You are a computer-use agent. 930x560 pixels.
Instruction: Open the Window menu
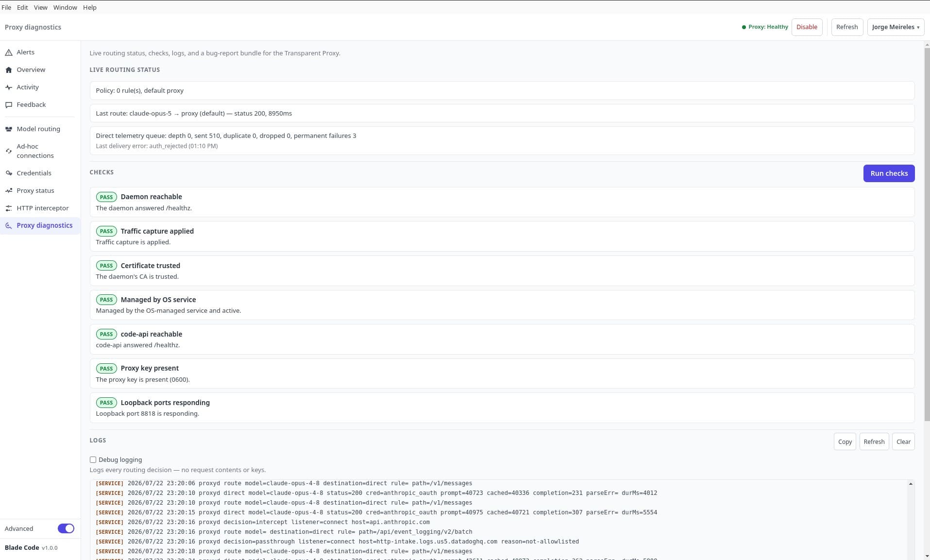[65, 7]
